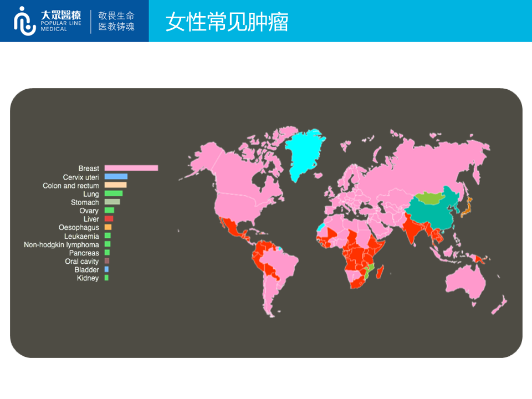This screenshot has height=399, width=532.
Task: Click the Oral cavity legend bar
Action: [x=107, y=261]
